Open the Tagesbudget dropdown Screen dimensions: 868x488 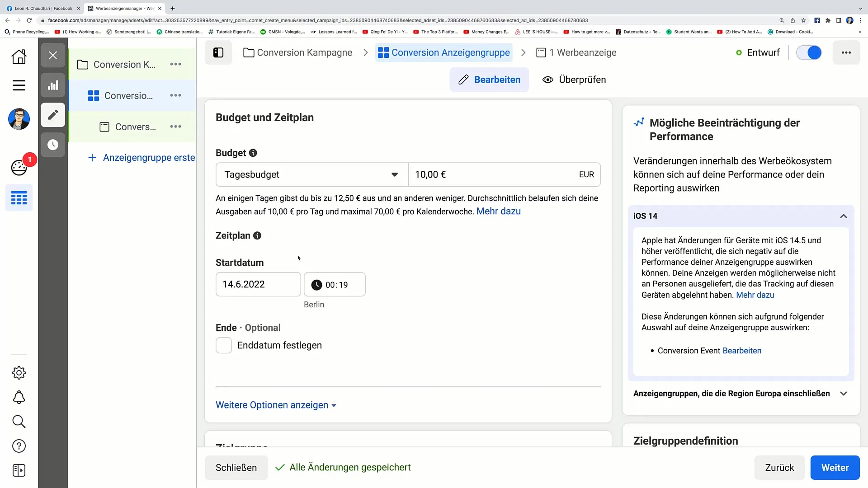[x=312, y=174]
